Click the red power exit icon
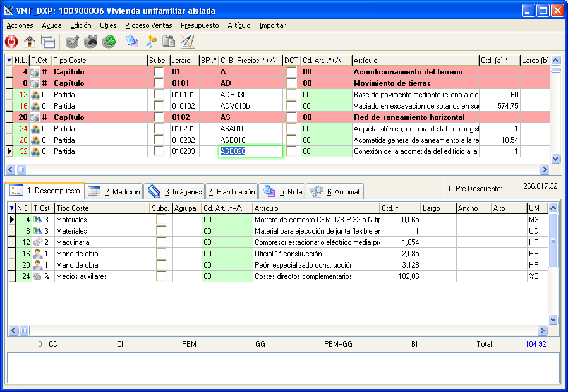 click(x=11, y=42)
